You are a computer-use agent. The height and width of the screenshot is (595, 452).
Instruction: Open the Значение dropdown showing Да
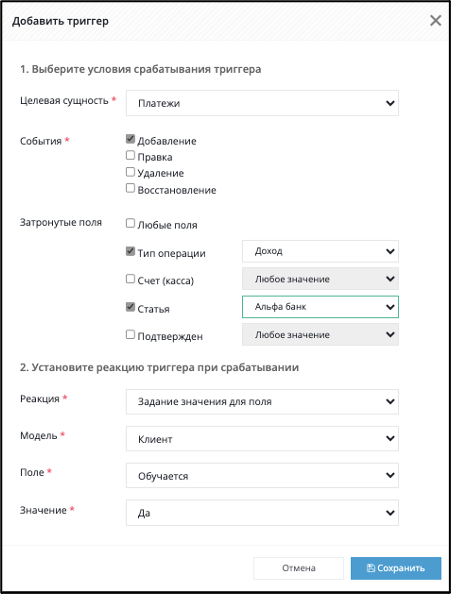(262, 513)
